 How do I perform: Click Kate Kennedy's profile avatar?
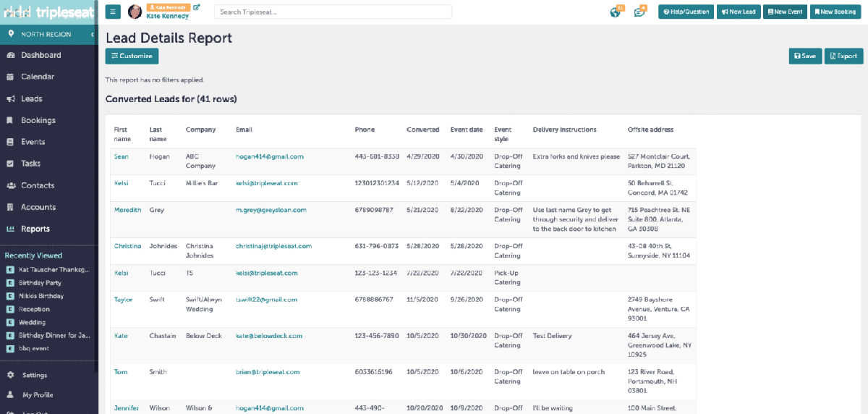(135, 12)
